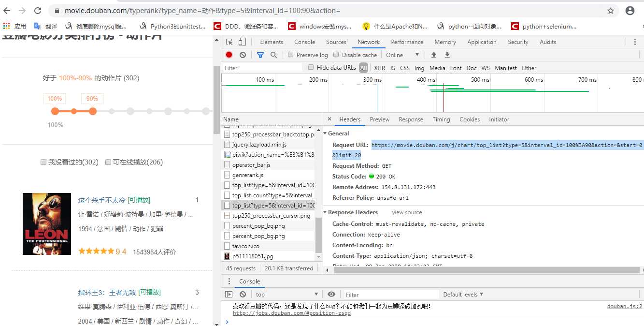Show console sidebar icon
Screen dimensions: 644x326
229,294
